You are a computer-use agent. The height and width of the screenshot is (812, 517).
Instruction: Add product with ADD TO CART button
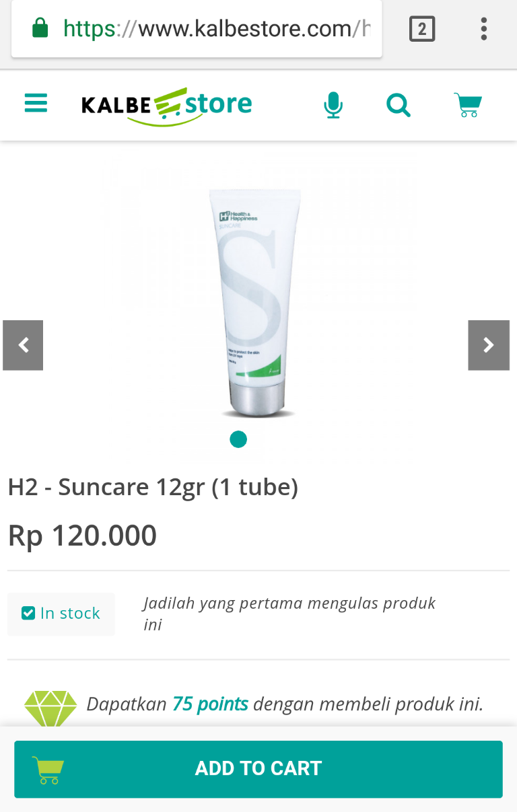coord(258,769)
